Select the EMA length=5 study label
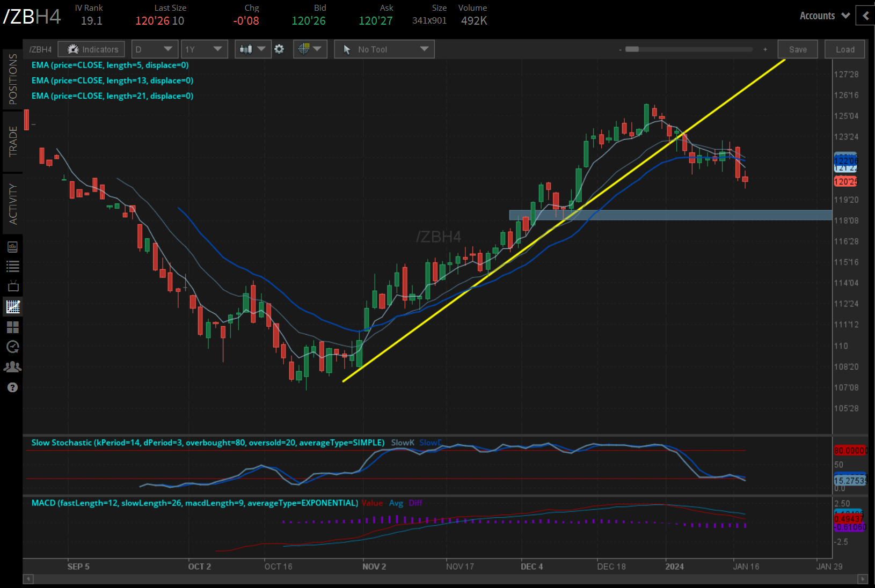Screen dimensions: 875x588 point(110,65)
